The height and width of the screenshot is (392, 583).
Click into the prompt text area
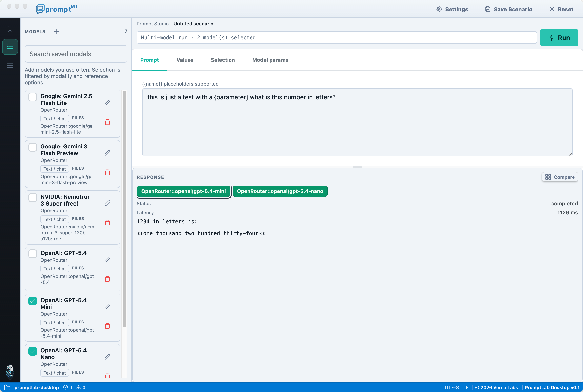[357, 122]
